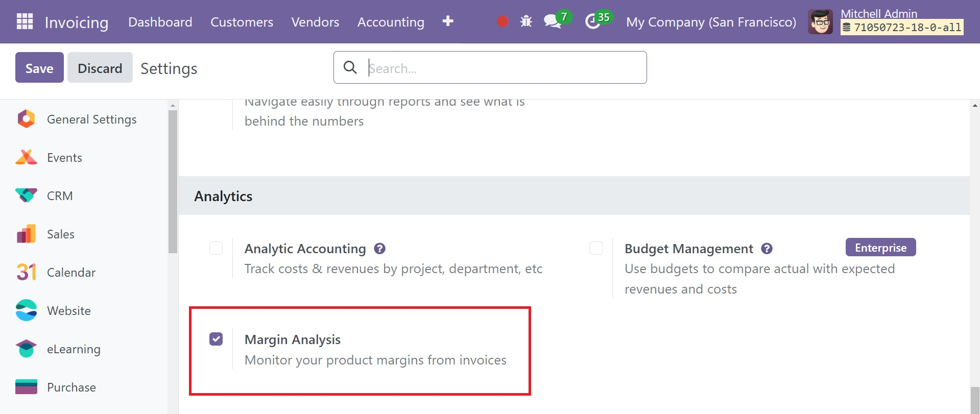Click the Margin Analysis label
Viewport: 980px width, 414px height.
(293, 339)
